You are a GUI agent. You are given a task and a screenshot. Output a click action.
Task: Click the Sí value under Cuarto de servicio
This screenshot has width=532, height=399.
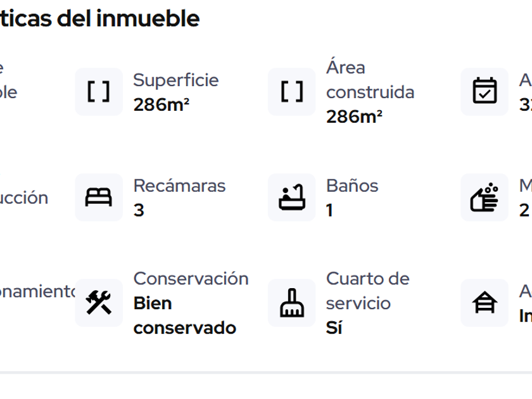pos(334,328)
